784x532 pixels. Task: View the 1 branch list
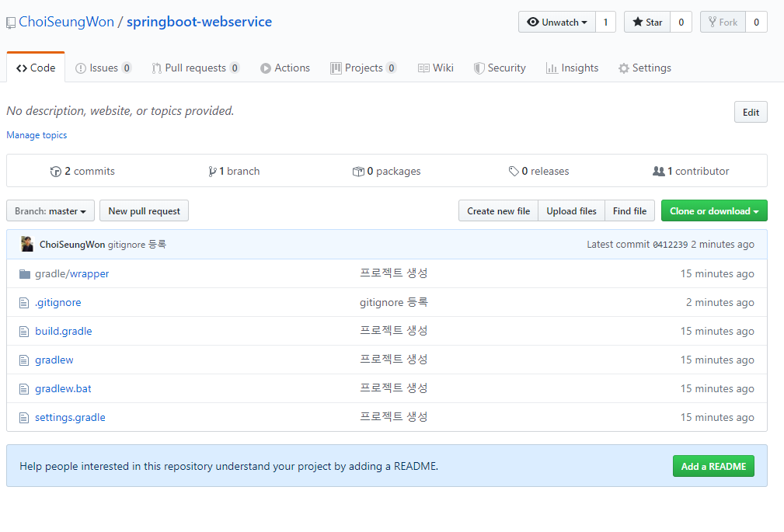(x=234, y=171)
